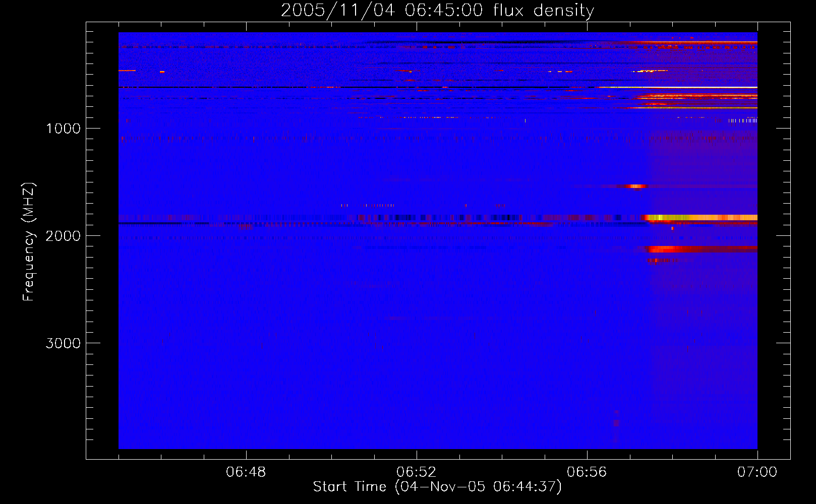Screen dimensions: 816x504
Task: Click the plot title '2005/11/04 06:45:00 flux density'
Action: click(437, 10)
